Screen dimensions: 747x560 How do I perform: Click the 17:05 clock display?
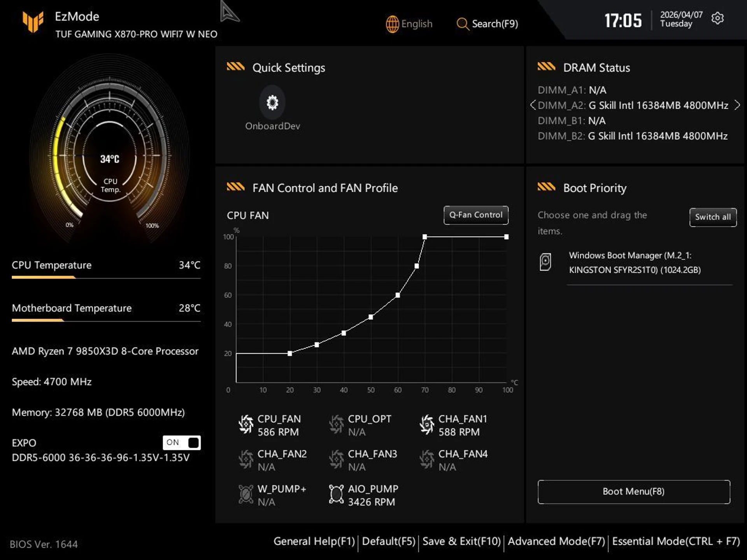(x=623, y=21)
